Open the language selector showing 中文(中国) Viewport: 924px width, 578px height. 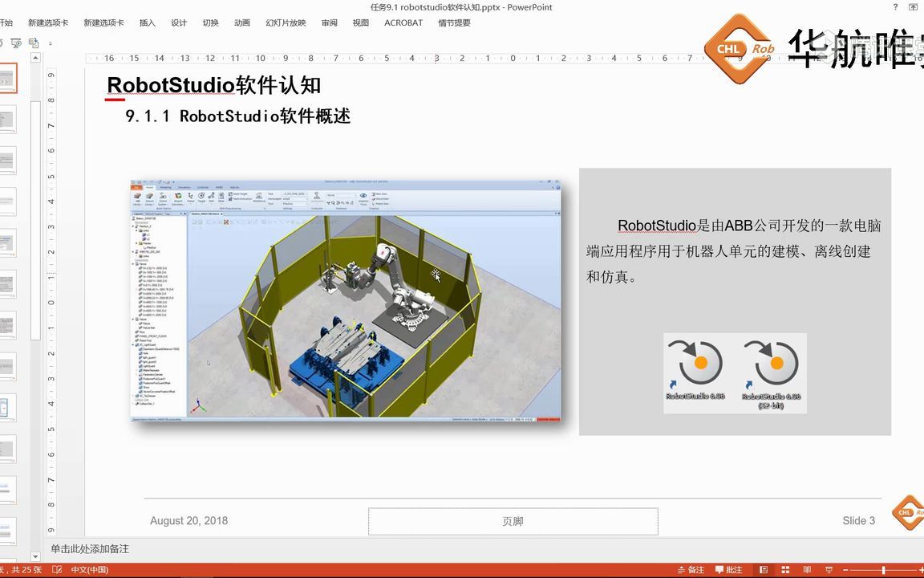pyautogui.click(x=90, y=569)
